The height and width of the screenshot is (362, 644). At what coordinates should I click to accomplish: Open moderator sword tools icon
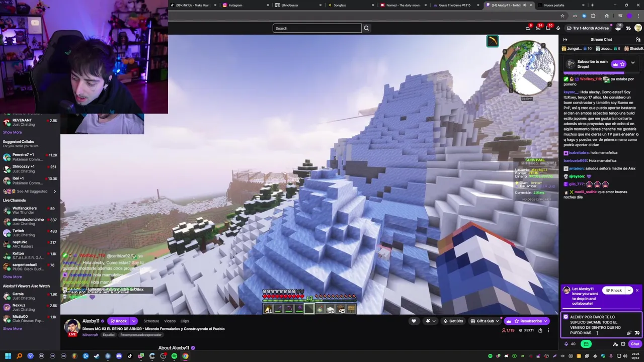pyautogui.click(x=615, y=344)
